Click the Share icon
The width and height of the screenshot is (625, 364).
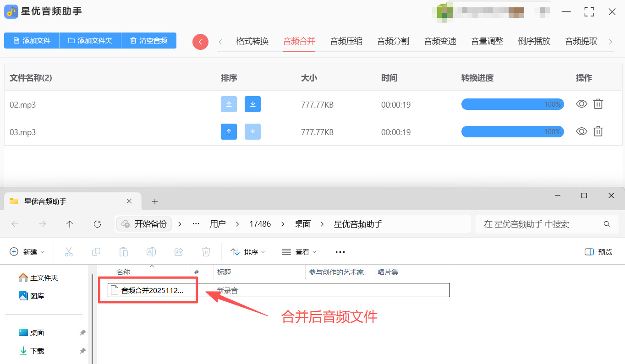(x=179, y=252)
